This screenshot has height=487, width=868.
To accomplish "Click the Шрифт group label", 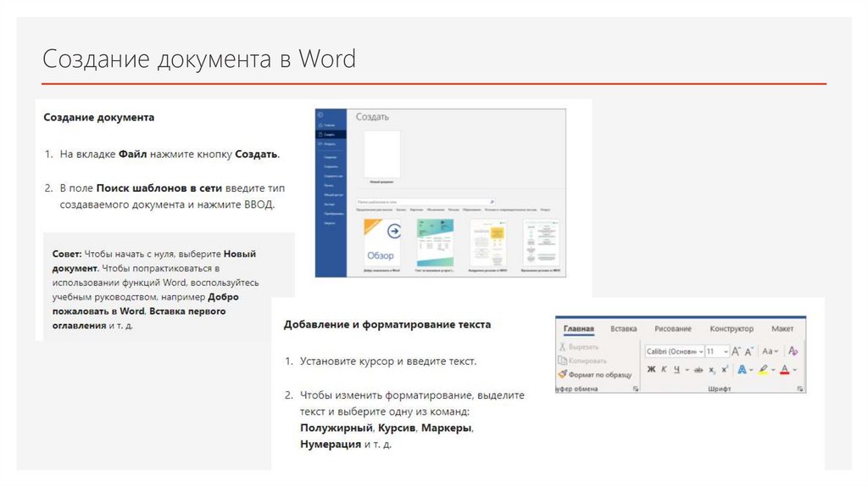I will coord(719,389).
